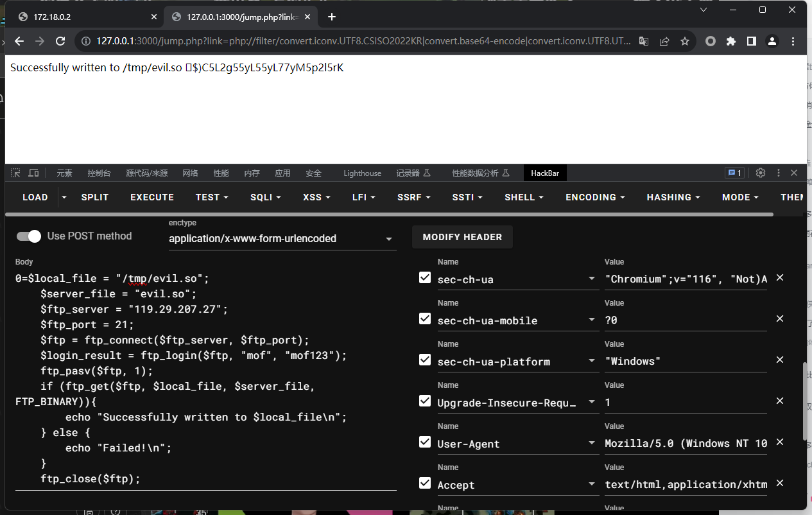Click the LOAD button
Viewport: 812px width, 515px height.
point(35,197)
